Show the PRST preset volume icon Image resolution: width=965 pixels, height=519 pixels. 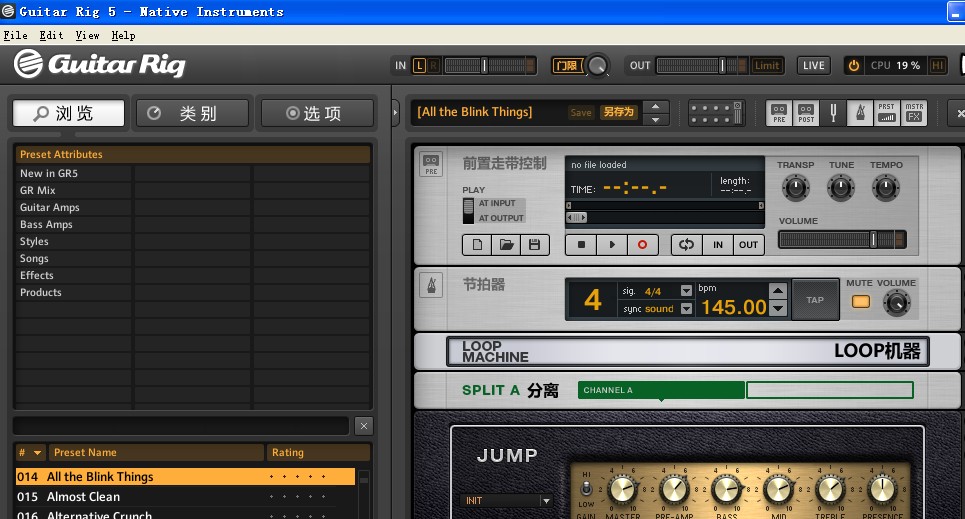(886, 113)
